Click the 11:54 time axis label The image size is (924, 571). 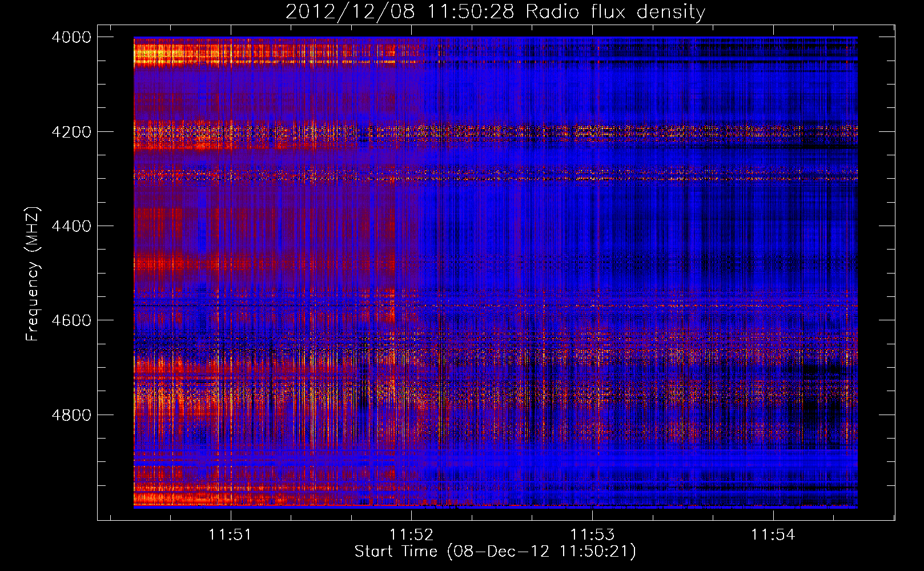pos(773,535)
